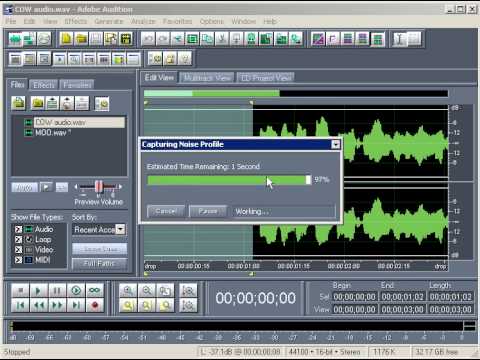
Task: Open the Effects menu in menu bar
Action: pyautogui.click(x=76, y=21)
